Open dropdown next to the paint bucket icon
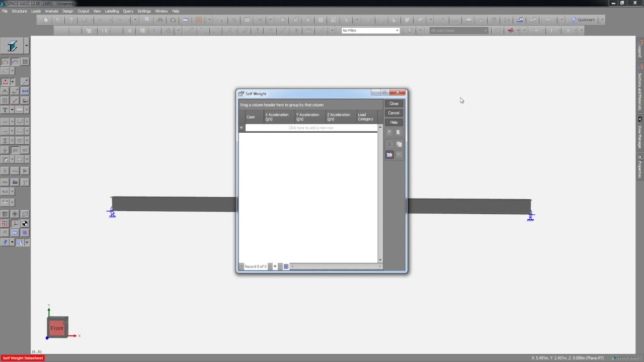644x362 pixels. click(x=12, y=242)
